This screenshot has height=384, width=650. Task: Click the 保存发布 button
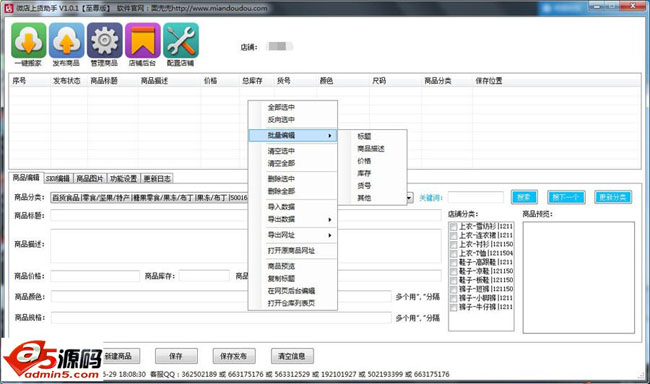(x=234, y=356)
